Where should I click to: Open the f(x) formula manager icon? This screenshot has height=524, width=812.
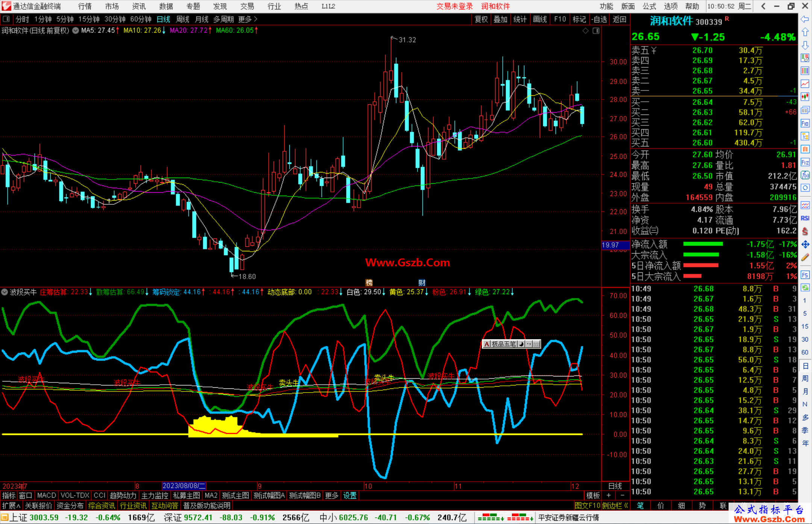tap(805, 175)
